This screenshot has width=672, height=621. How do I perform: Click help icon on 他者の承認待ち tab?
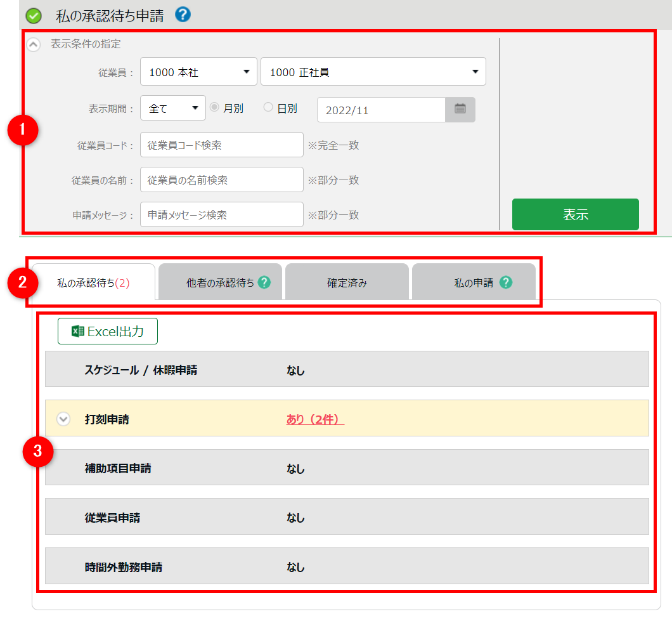coord(264,283)
